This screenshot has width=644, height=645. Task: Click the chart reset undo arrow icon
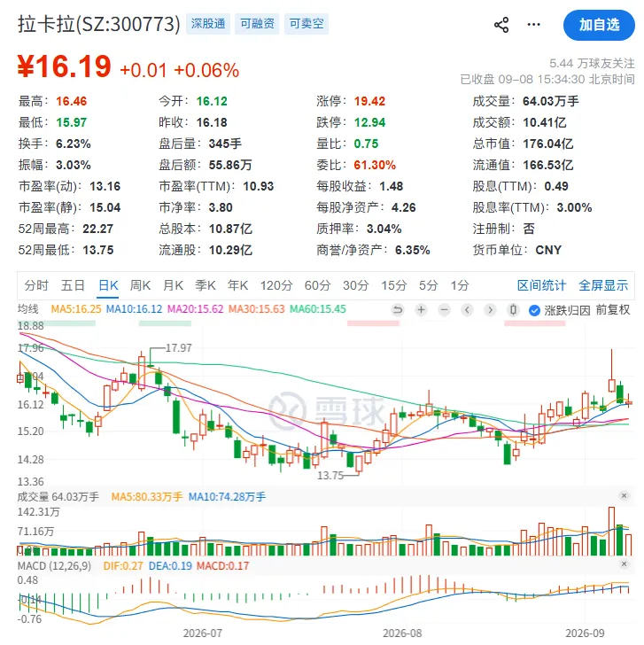coord(398,309)
